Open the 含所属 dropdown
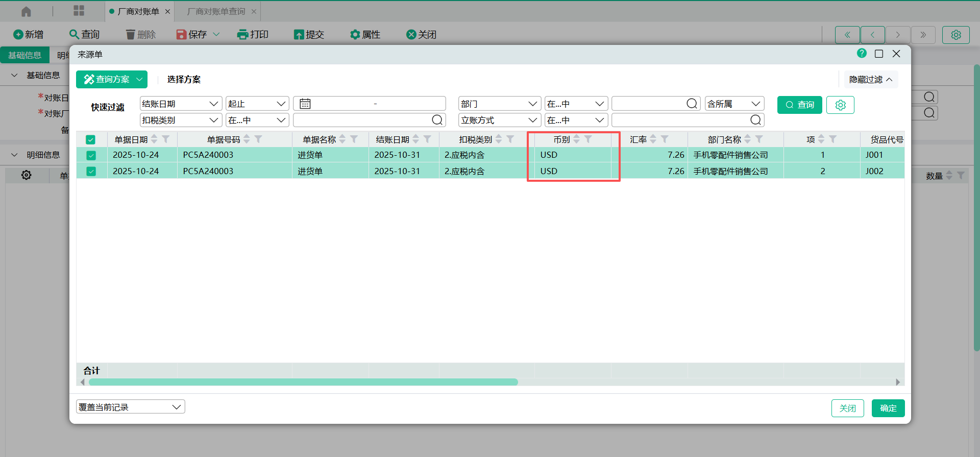Image resolution: width=980 pixels, height=457 pixels. click(x=734, y=104)
